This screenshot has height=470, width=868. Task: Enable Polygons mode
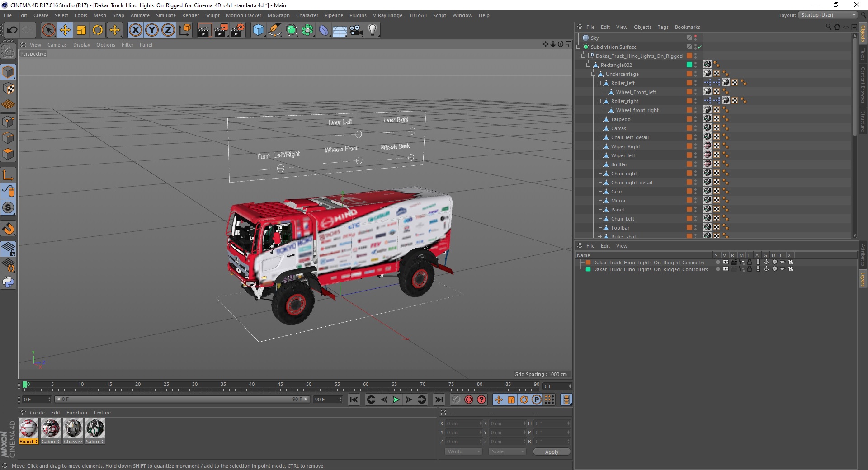pos(8,154)
